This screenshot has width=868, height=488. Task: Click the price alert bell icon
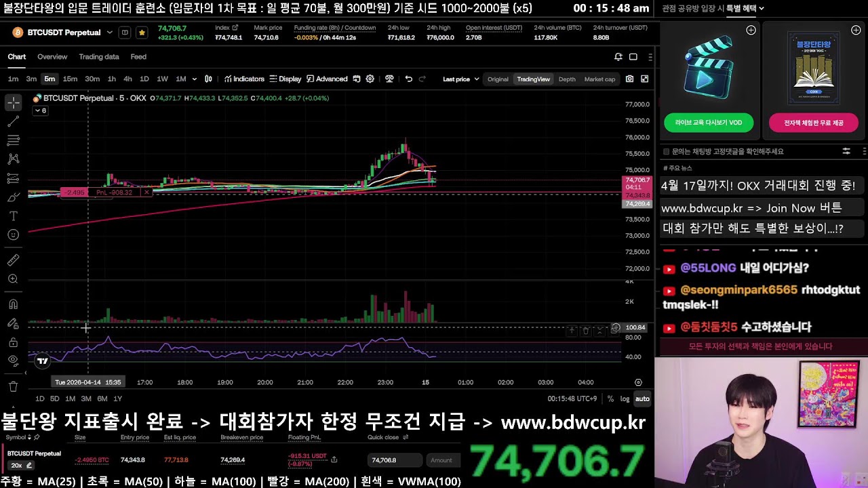point(618,57)
